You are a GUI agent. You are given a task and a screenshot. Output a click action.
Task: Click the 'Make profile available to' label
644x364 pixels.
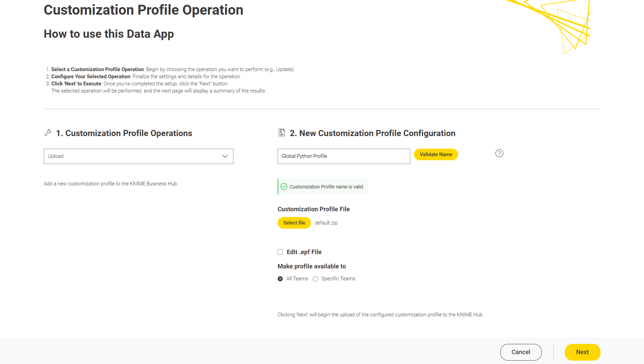pyautogui.click(x=312, y=266)
